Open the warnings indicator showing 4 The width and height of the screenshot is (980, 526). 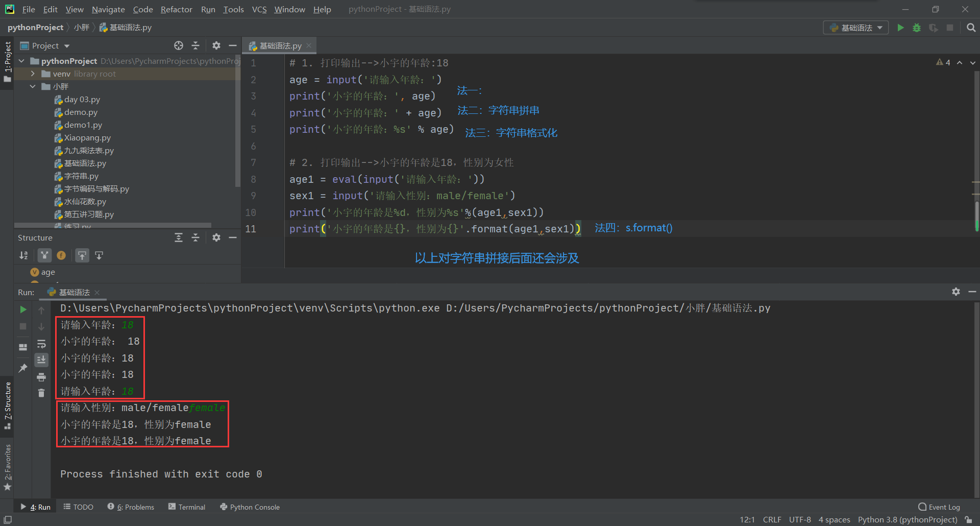pos(943,62)
